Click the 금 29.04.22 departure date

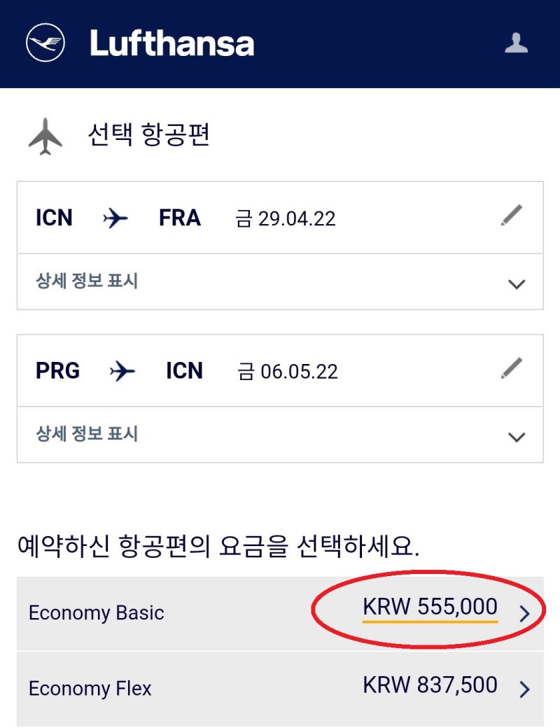(286, 218)
